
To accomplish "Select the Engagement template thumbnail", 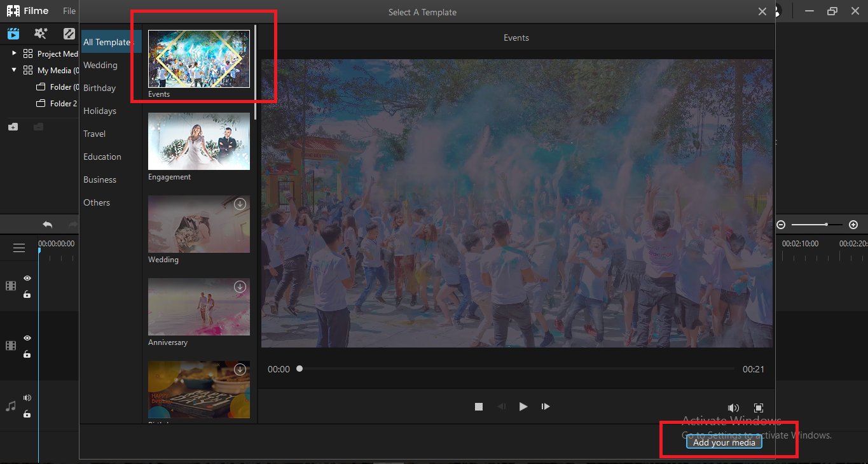I will pyautogui.click(x=198, y=141).
